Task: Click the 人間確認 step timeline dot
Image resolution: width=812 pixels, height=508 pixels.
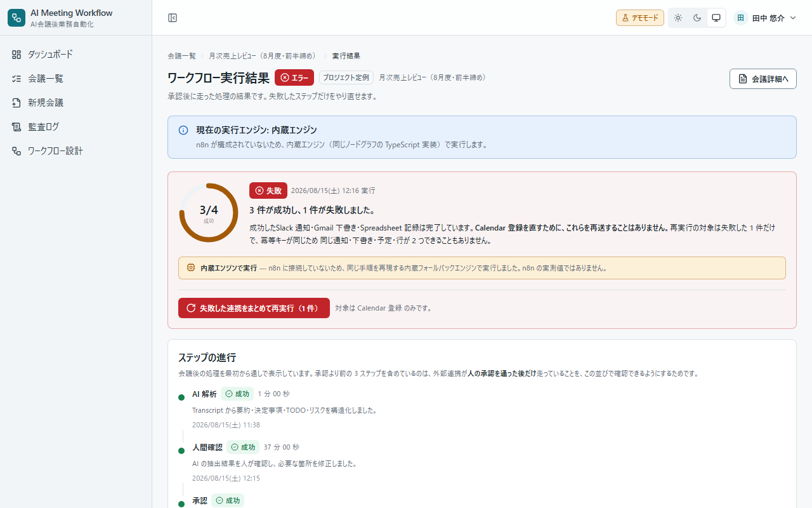Action: [181, 451]
